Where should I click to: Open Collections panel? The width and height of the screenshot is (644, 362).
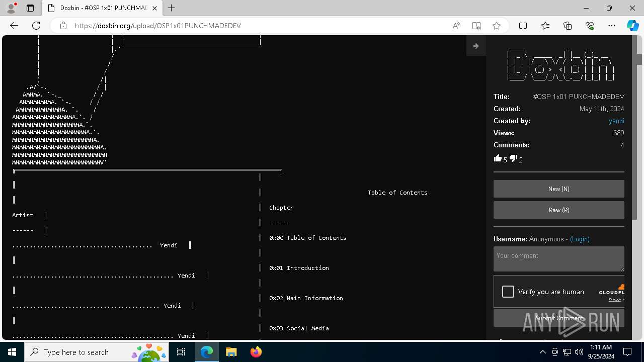(x=568, y=26)
